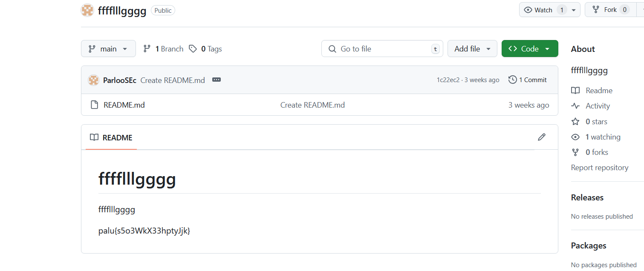Click the branch icon beside 1 Branch
This screenshot has width=644, height=271.
[147, 49]
